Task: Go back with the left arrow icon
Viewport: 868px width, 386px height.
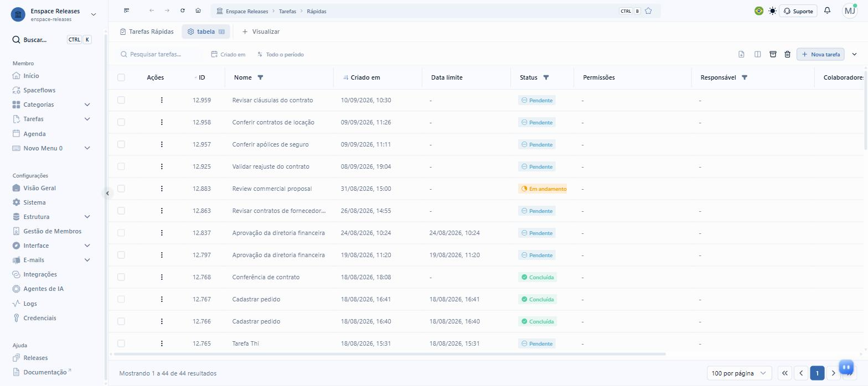Action: 152,11
